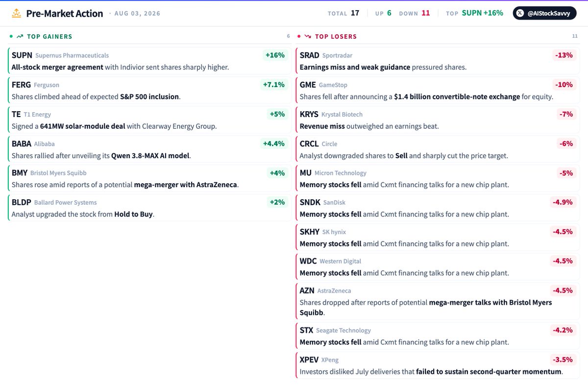Click the -7% badge for Krystal Biotech

click(x=565, y=114)
